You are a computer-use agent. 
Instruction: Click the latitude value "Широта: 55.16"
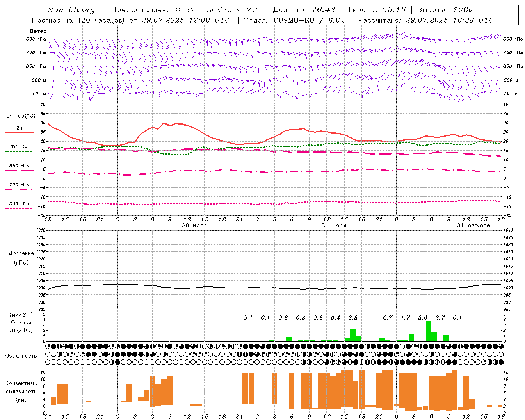376,10
